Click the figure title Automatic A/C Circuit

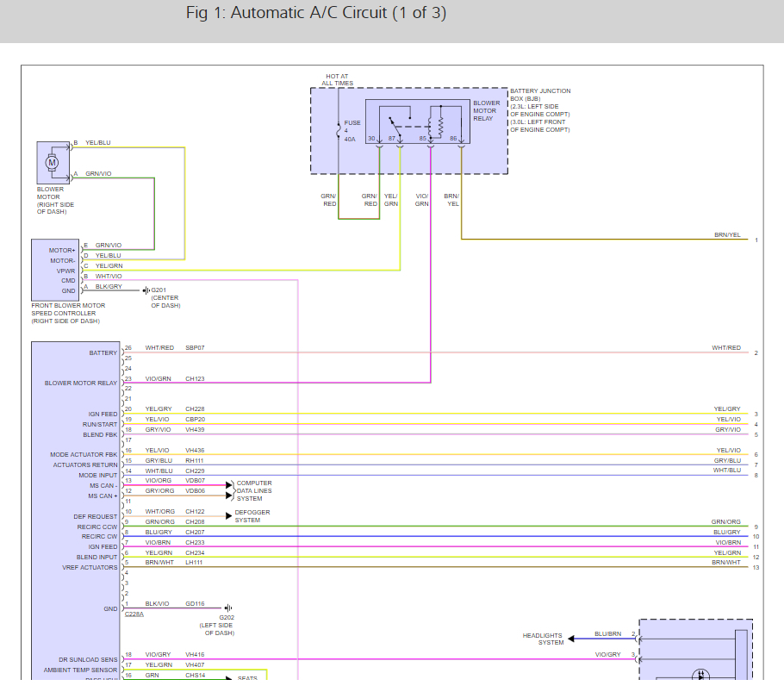pos(316,14)
